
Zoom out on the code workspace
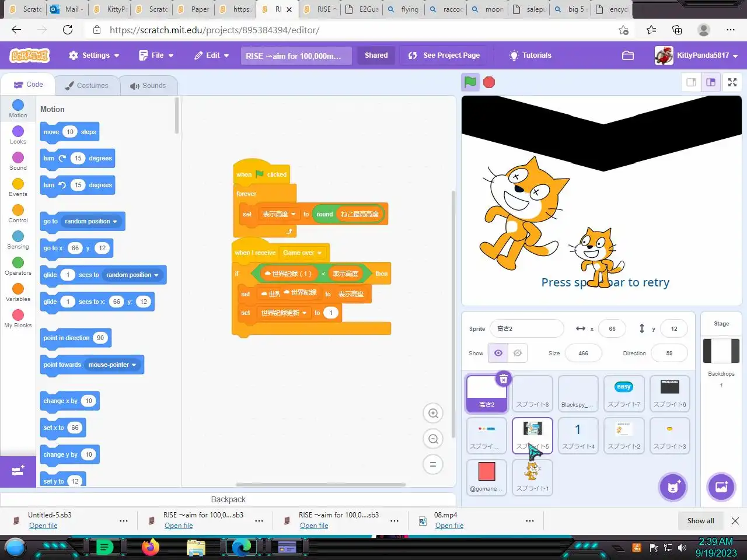tap(433, 439)
